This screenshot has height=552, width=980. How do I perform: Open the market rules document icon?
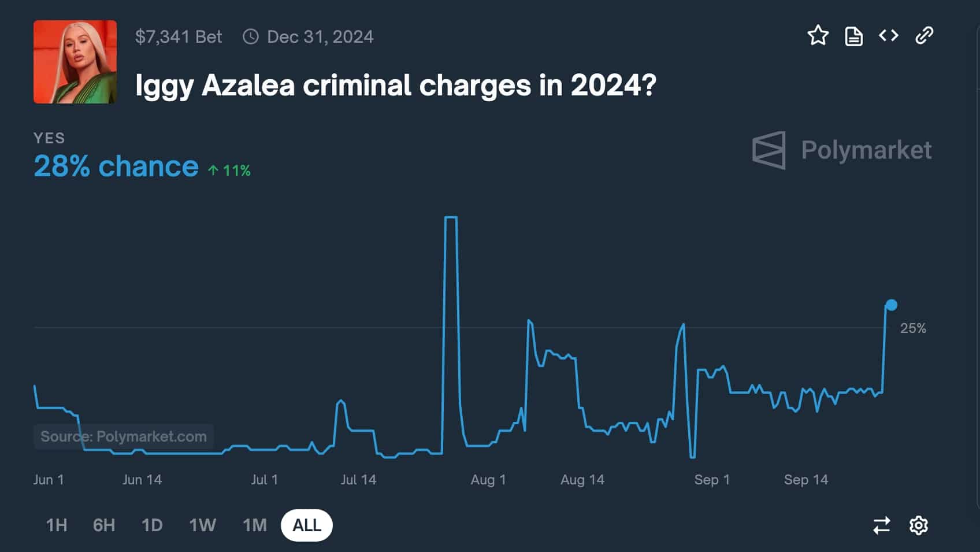tap(853, 35)
